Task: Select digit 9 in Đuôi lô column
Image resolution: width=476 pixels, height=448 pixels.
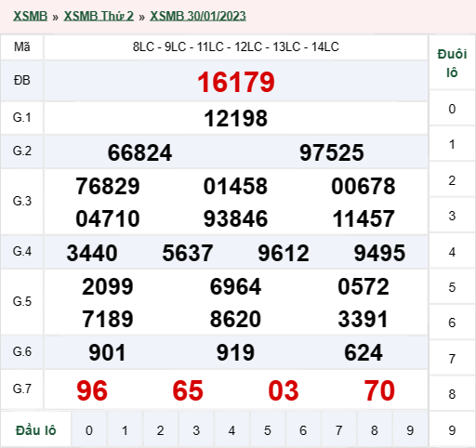Action: click(452, 430)
